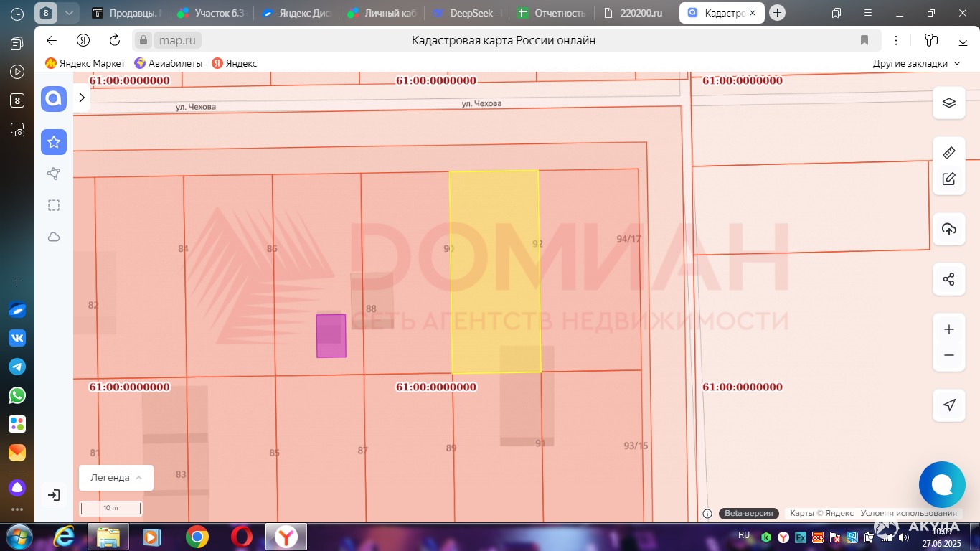This screenshot has width=980, height=551.
Task: Open Alice assistant in browser sidebar
Action: point(17,489)
